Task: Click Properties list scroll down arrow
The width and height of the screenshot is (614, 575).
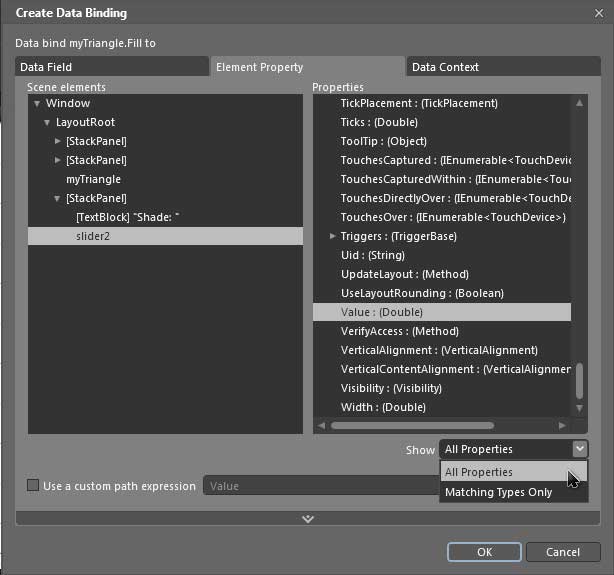Action: (580, 408)
